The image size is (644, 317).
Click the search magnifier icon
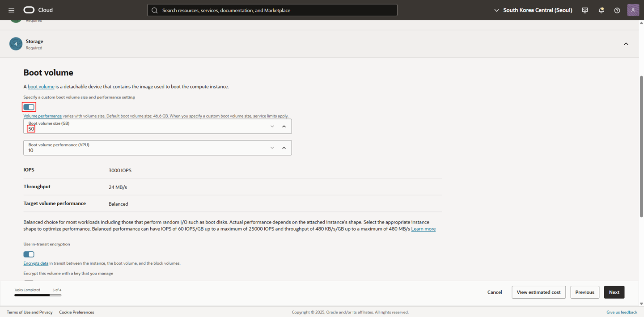pyautogui.click(x=155, y=10)
